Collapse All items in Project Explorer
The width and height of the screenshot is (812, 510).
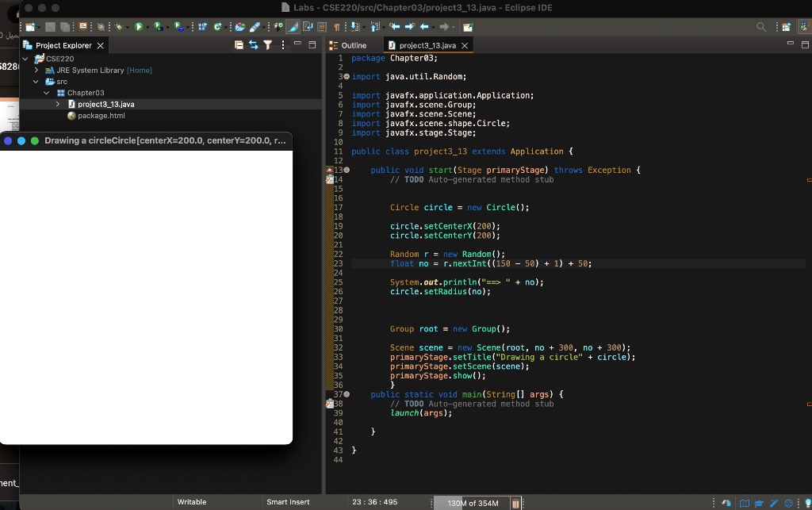click(x=239, y=45)
